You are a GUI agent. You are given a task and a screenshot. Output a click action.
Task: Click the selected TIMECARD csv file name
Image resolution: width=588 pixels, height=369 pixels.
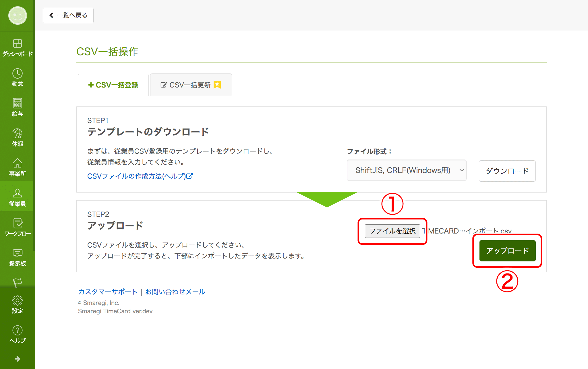coord(467,231)
